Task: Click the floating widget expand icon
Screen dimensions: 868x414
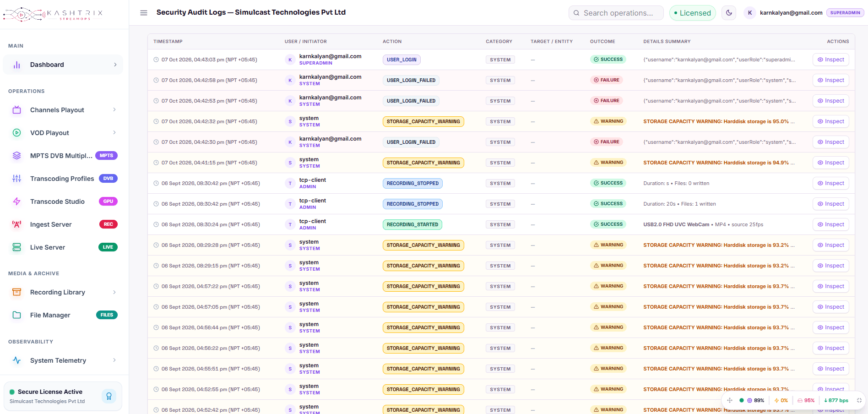Action: click(859, 400)
